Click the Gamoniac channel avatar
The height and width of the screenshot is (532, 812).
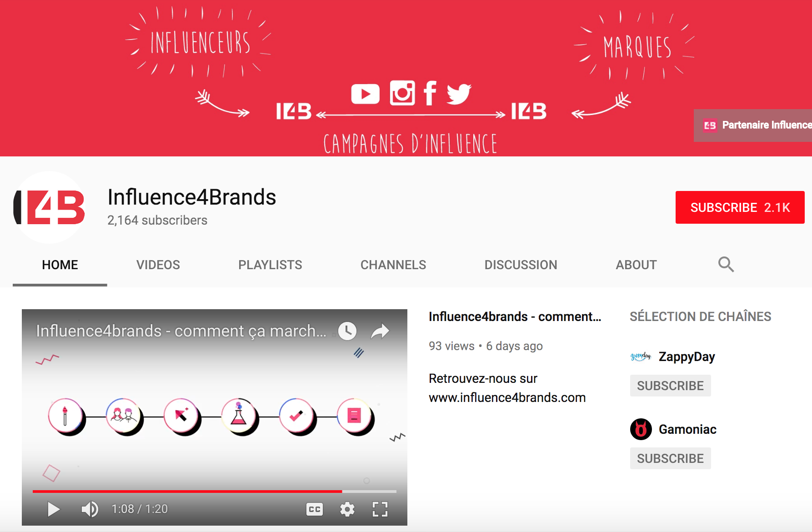point(641,429)
